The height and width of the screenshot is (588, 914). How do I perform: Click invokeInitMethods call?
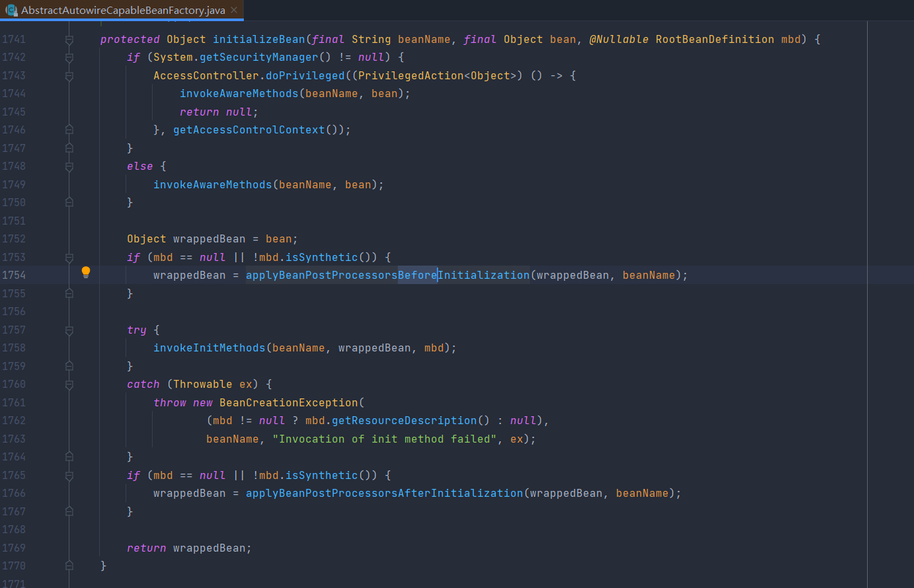tap(209, 348)
